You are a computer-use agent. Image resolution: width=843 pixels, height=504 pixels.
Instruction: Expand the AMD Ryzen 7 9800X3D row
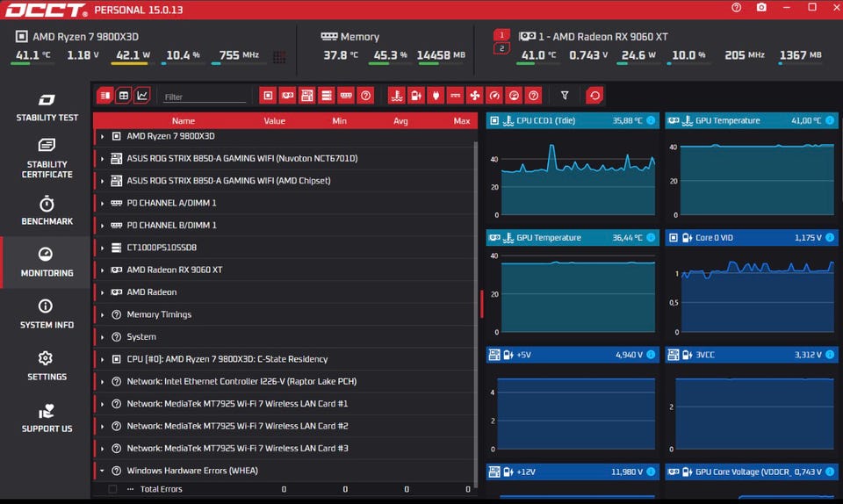coord(102,136)
